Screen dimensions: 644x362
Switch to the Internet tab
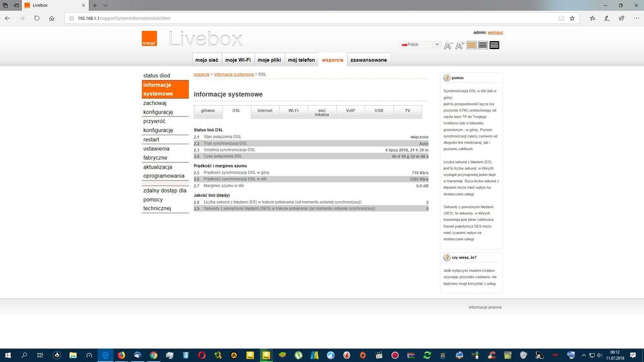point(265,111)
